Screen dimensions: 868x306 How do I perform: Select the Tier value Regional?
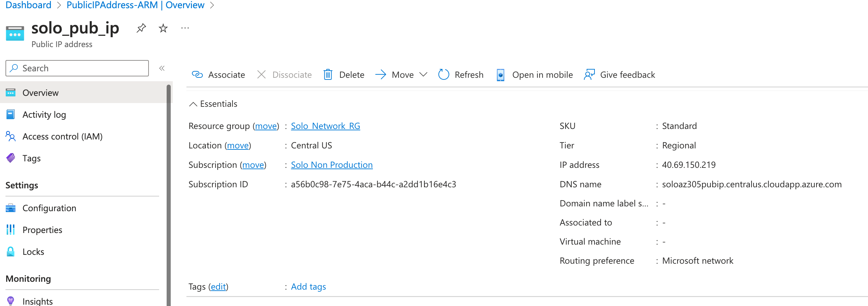point(679,146)
